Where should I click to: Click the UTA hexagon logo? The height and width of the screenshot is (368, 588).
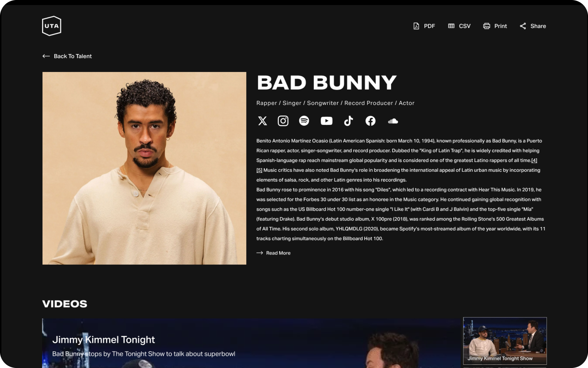pos(52,26)
